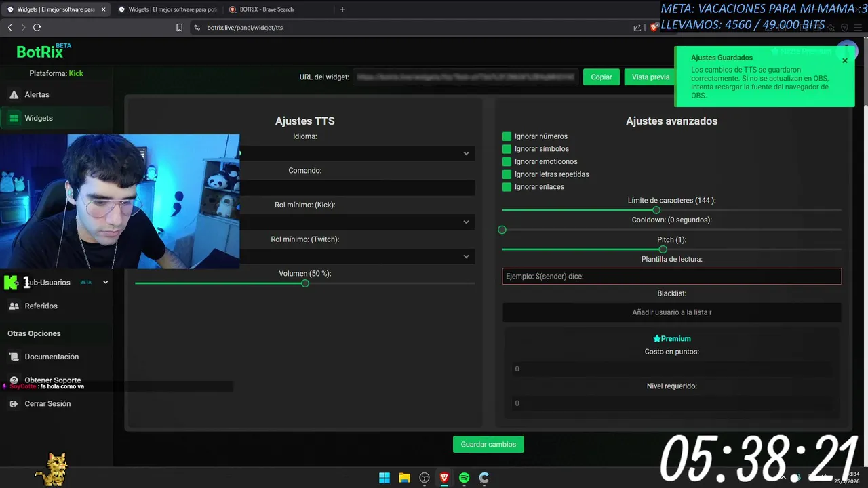Open the Referidos people icon
Image resolution: width=868 pixels, height=488 pixels.
[14, 306]
